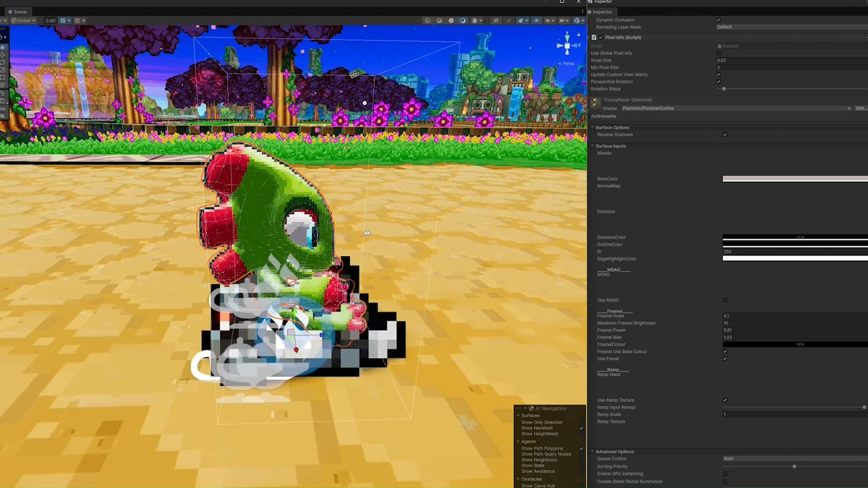
Task: Toggle the 2D view button
Action: 496,20
